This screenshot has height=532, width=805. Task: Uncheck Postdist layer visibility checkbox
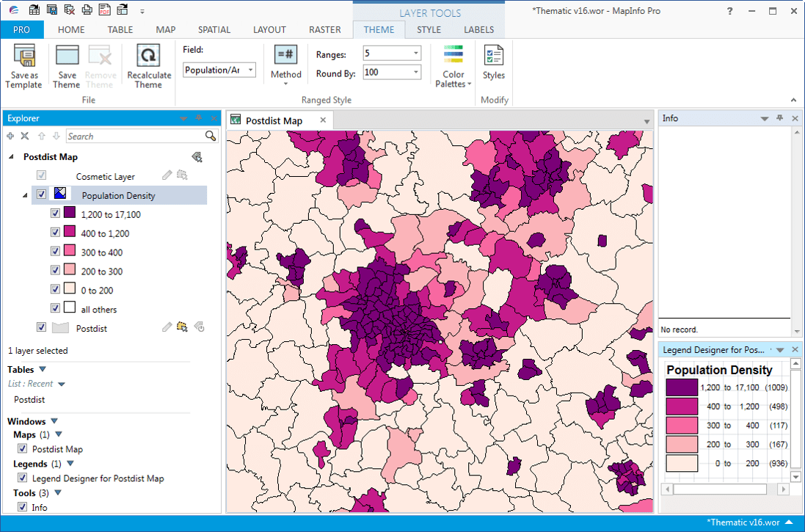(x=42, y=327)
